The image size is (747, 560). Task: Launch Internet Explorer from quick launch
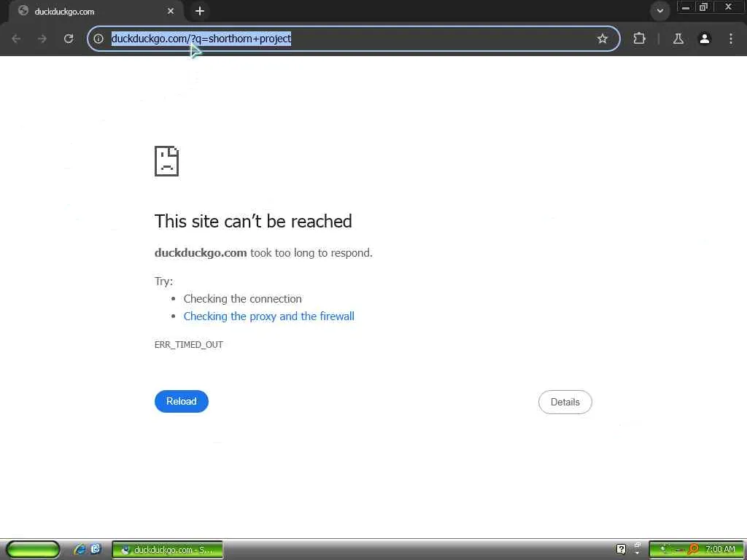pyautogui.click(x=80, y=550)
